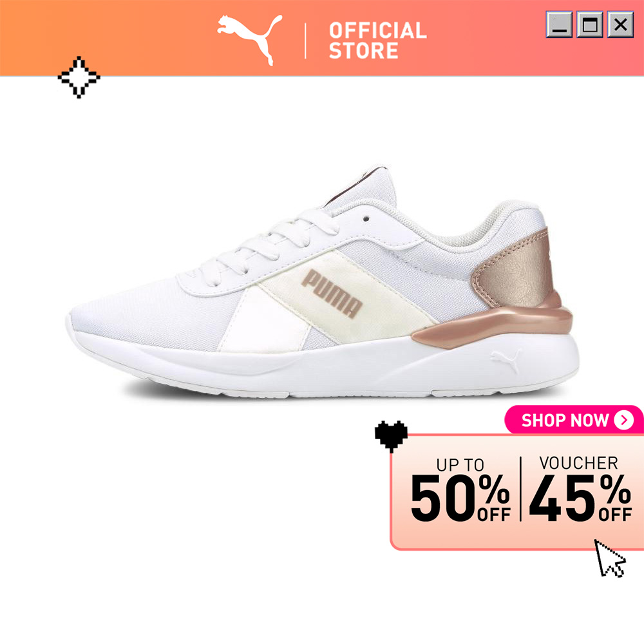Image resolution: width=644 pixels, height=644 pixels.
Task: Click the pink SHOP NOW button
Action: coord(574,420)
